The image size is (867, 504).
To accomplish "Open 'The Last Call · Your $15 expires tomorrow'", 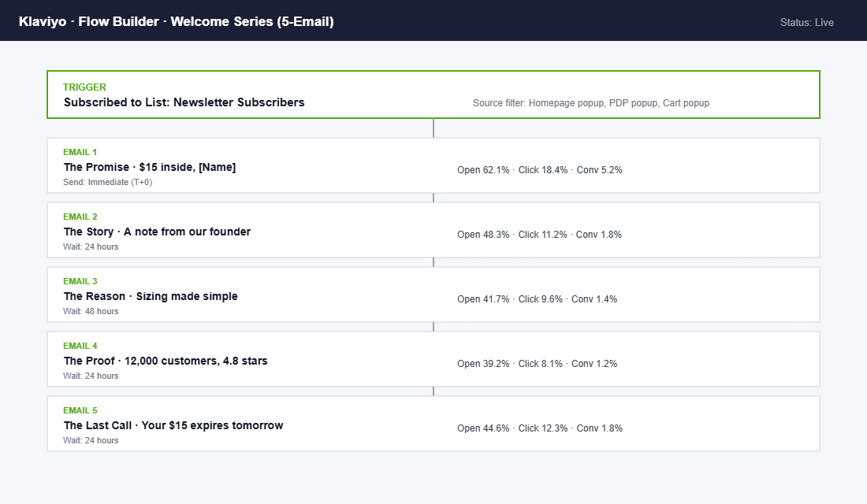I will point(173,425).
